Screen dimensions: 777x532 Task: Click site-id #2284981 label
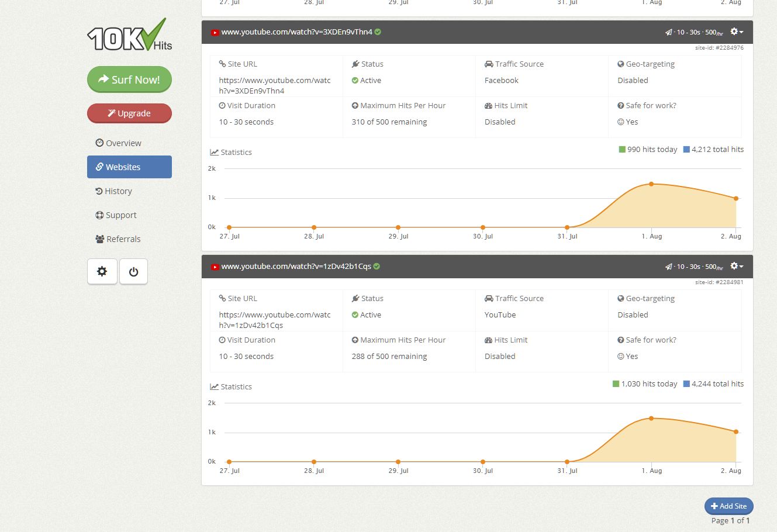[x=719, y=282]
